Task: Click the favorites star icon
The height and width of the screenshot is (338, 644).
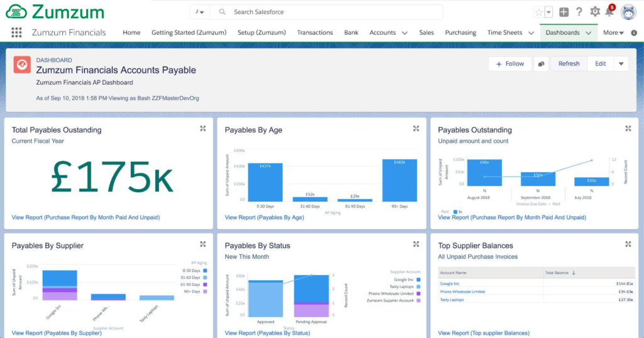Action: tap(538, 13)
